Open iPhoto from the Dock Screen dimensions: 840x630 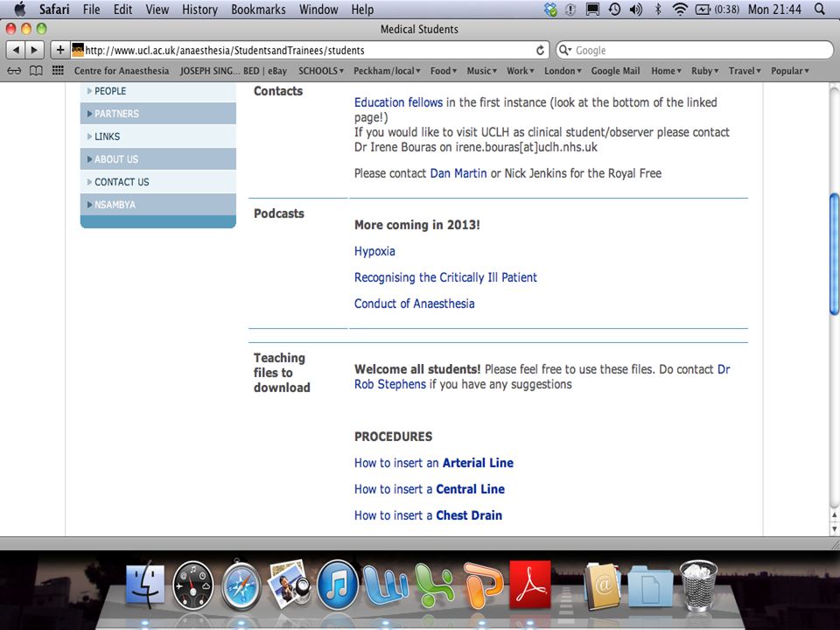click(288, 584)
